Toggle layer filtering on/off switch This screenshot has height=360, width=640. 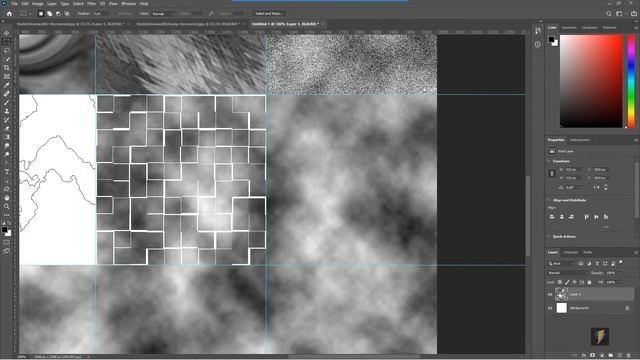pyautogui.click(x=621, y=262)
